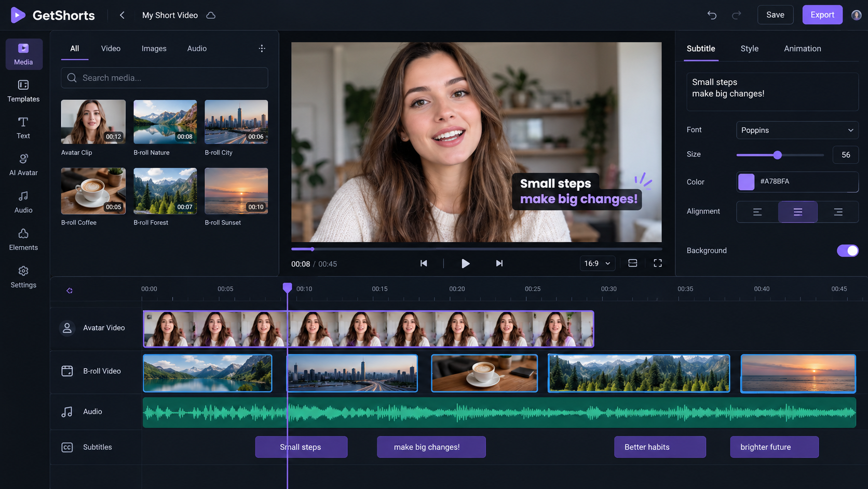Open the Elements sidebar panel

point(23,240)
